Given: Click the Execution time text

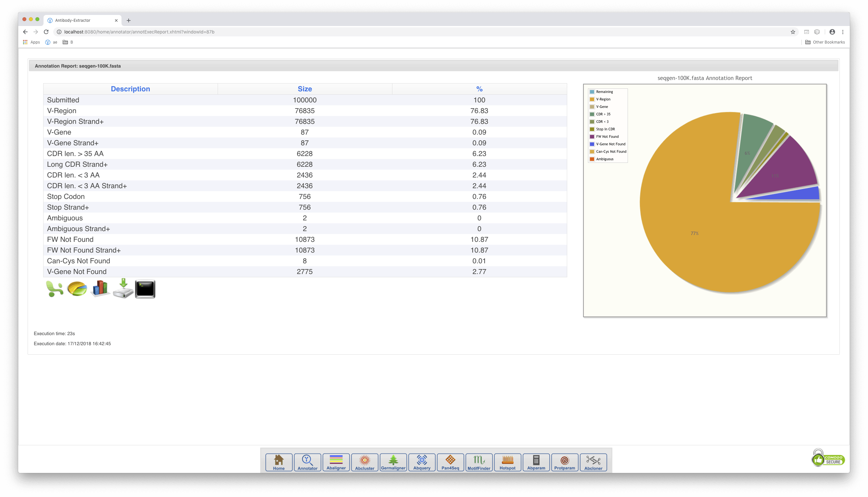Looking at the screenshot, I should 54,334.
